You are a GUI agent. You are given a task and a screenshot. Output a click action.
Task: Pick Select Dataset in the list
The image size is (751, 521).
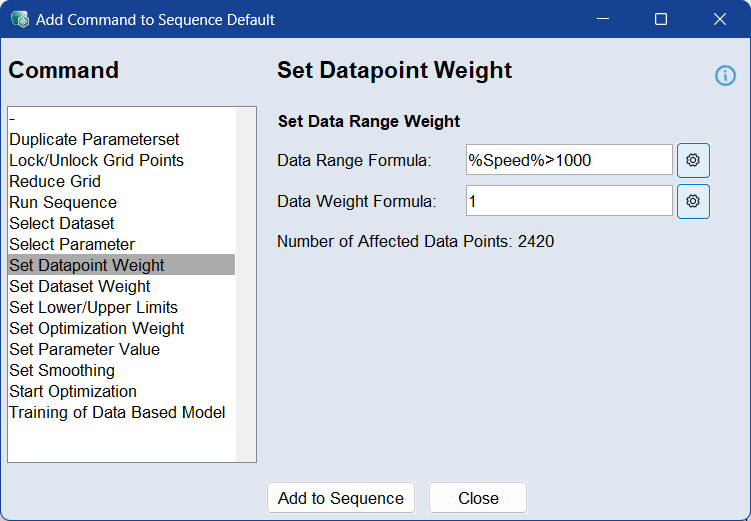click(62, 223)
